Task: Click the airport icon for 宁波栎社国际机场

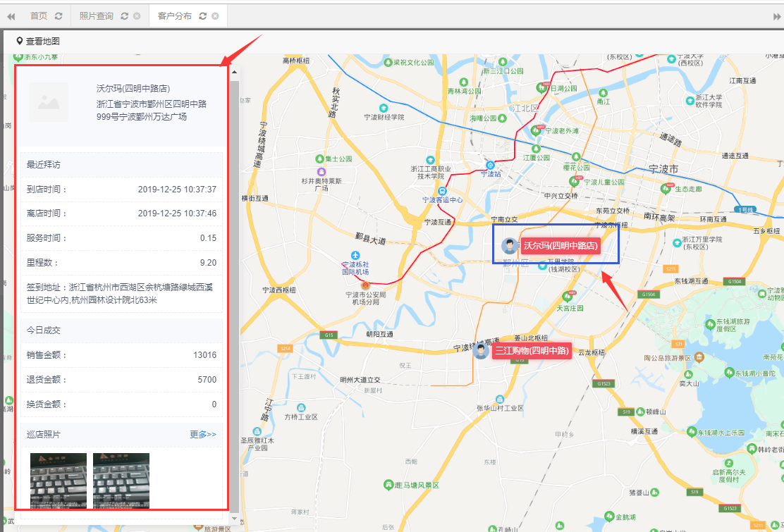Action: [x=355, y=255]
